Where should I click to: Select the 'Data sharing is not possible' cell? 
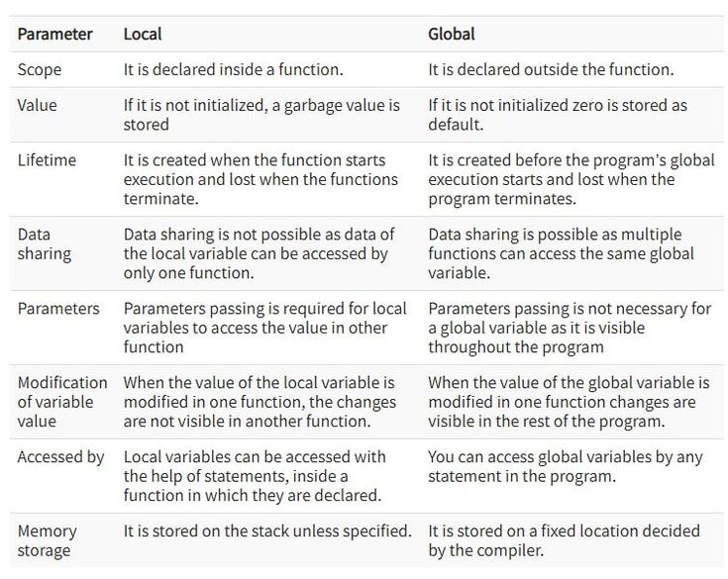(x=259, y=252)
